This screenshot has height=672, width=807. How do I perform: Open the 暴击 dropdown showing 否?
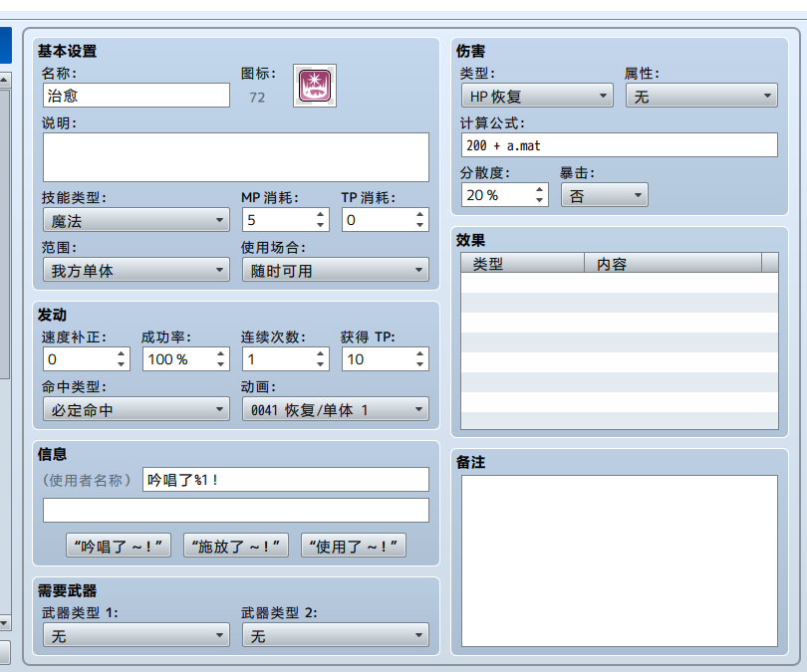[605, 195]
